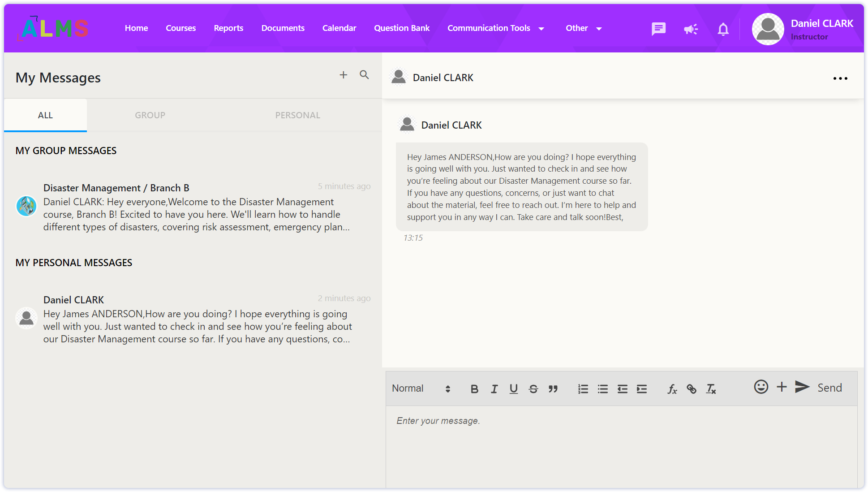Search messages with magnifier icon
868x492 pixels.
click(x=364, y=75)
